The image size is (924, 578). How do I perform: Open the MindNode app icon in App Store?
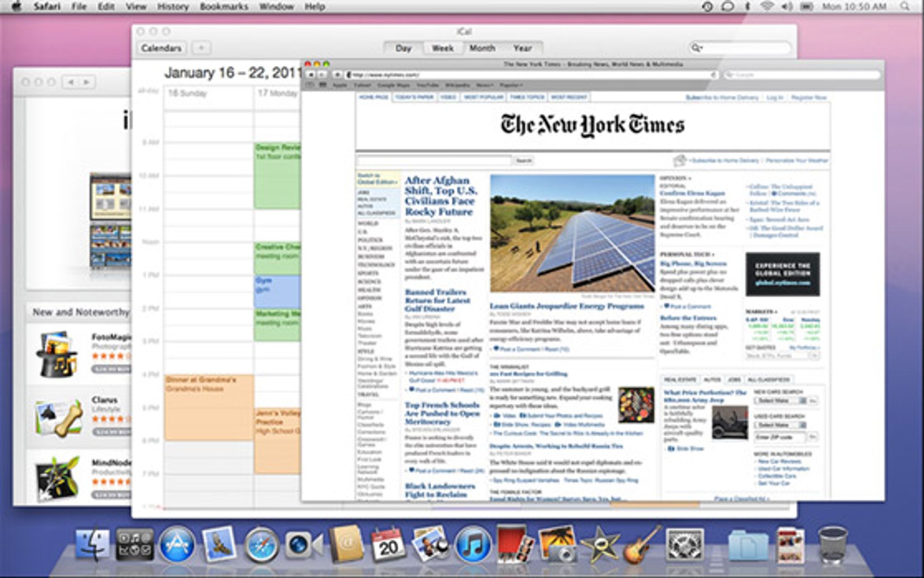(58, 478)
